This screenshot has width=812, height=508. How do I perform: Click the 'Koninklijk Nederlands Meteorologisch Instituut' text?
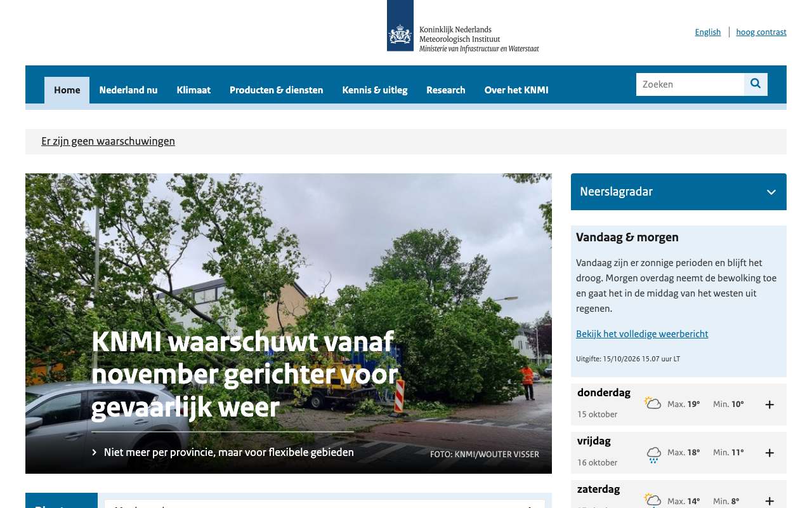click(460, 34)
